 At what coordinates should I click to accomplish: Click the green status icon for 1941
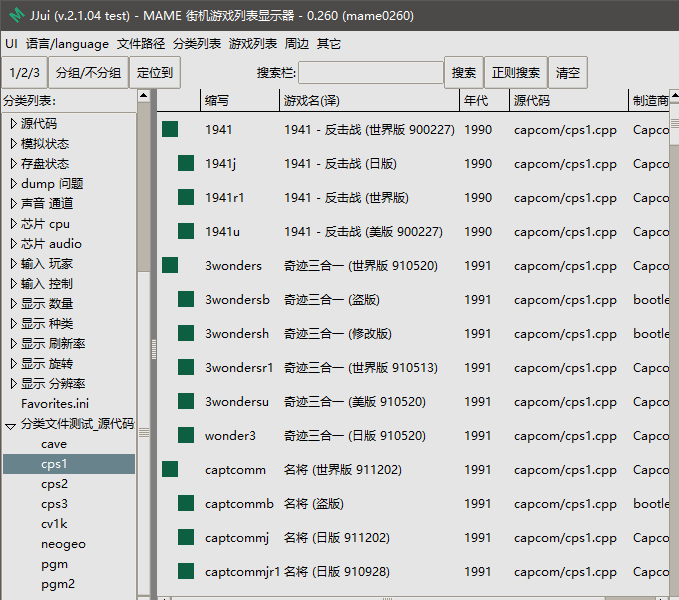170,129
